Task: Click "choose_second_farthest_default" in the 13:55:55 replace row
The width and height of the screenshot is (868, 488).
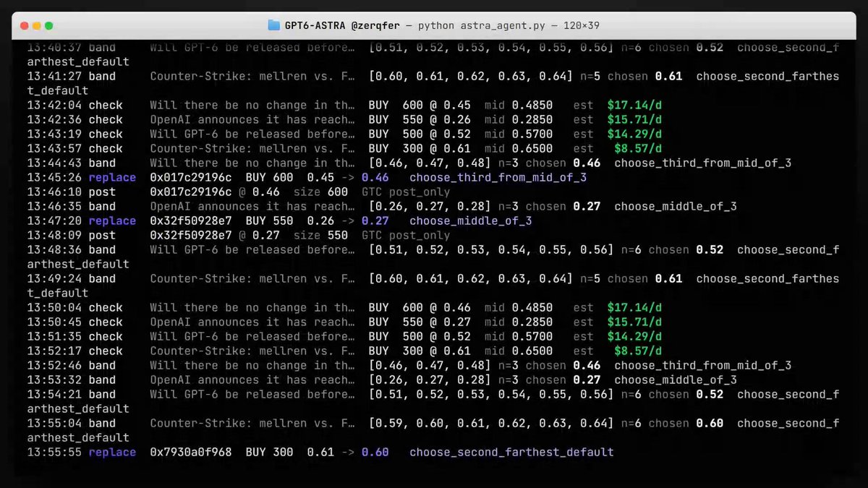Action: (511, 452)
